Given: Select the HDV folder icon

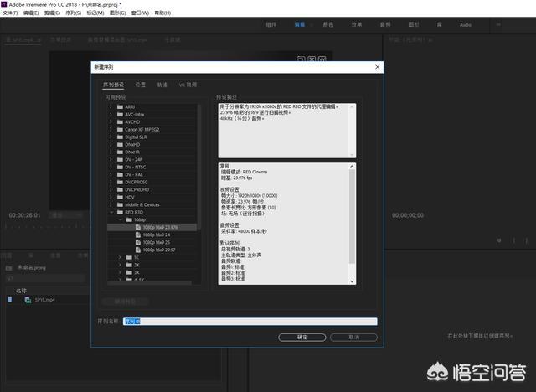Looking at the screenshot, I should [x=120, y=197].
